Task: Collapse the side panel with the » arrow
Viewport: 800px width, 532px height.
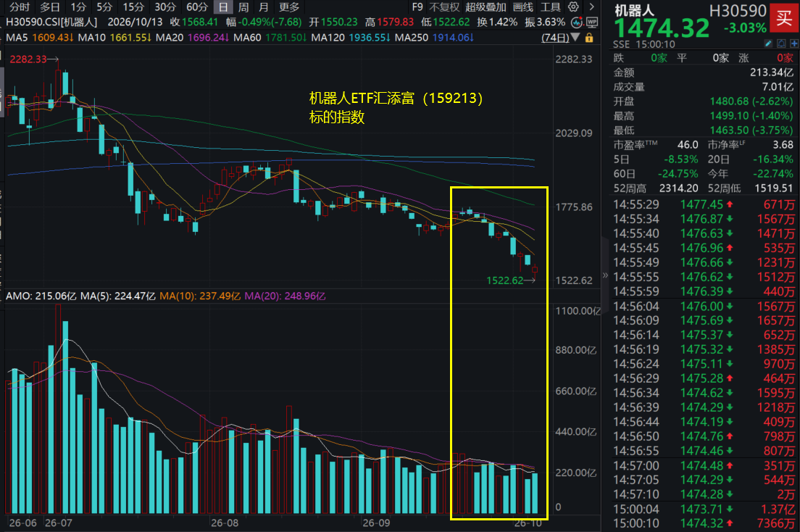Action: click(x=605, y=275)
